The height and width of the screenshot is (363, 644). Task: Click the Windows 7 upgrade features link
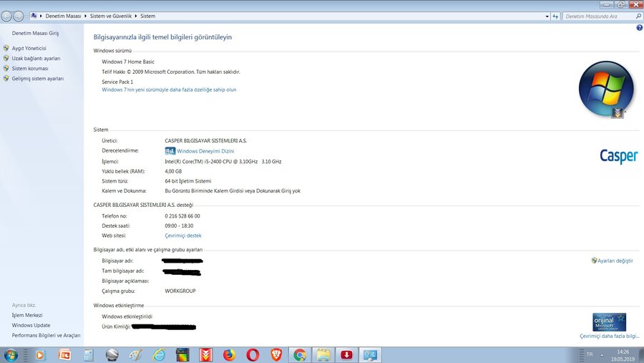(x=169, y=89)
